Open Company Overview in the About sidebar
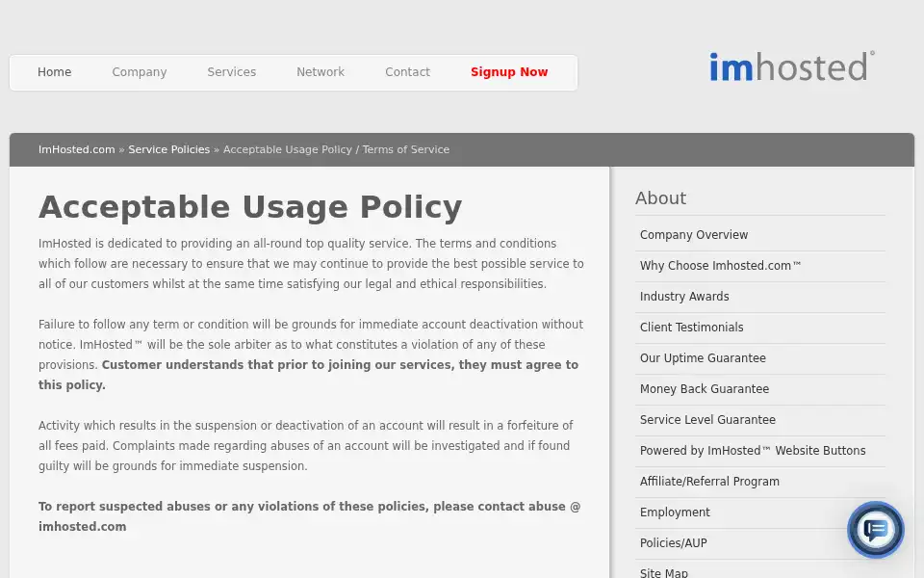This screenshot has height=578, width=924. (x=694, y=235)
